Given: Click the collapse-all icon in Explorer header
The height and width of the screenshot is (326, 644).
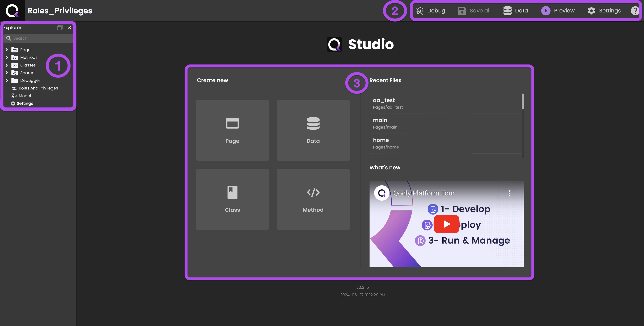Looking at the screenshot, I should [60, 27].
